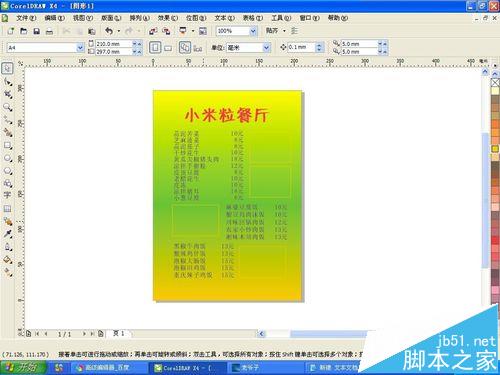Open the 窗口 (Window) menu
The image size is (500, 375).
[x=310, y=18]
